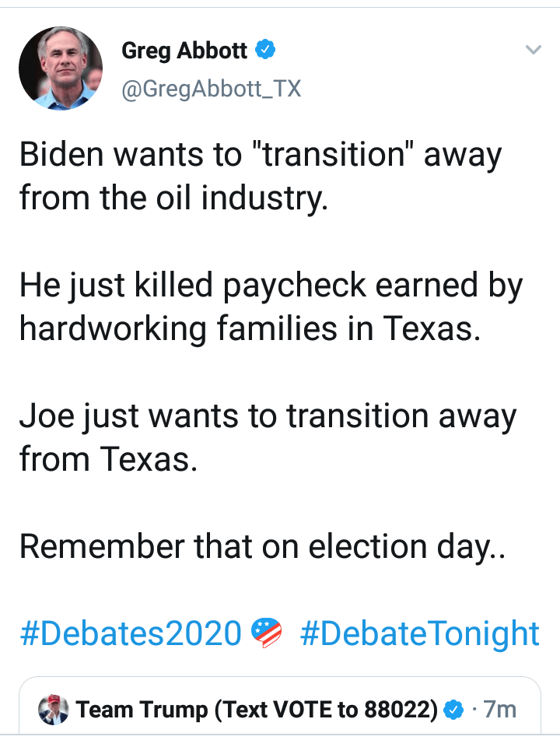This screenshot has width=560, height=754.
Task: Open the #Debates2020 hashtag
Action: coord(131,633)
